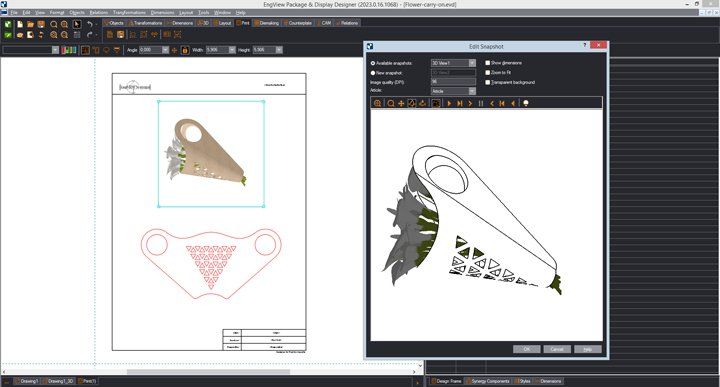The image size is (720, 387).
Task: Open the Undo history dropdown arrow
Action: 96,24
